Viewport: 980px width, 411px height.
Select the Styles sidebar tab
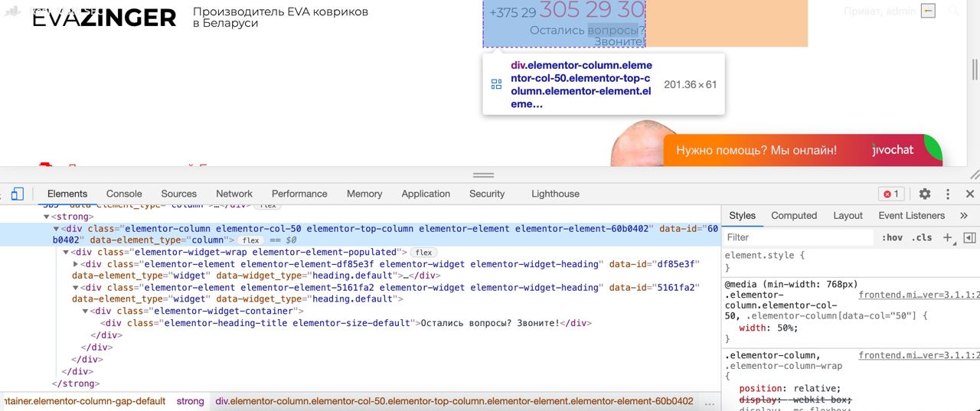tap(742, 216)
